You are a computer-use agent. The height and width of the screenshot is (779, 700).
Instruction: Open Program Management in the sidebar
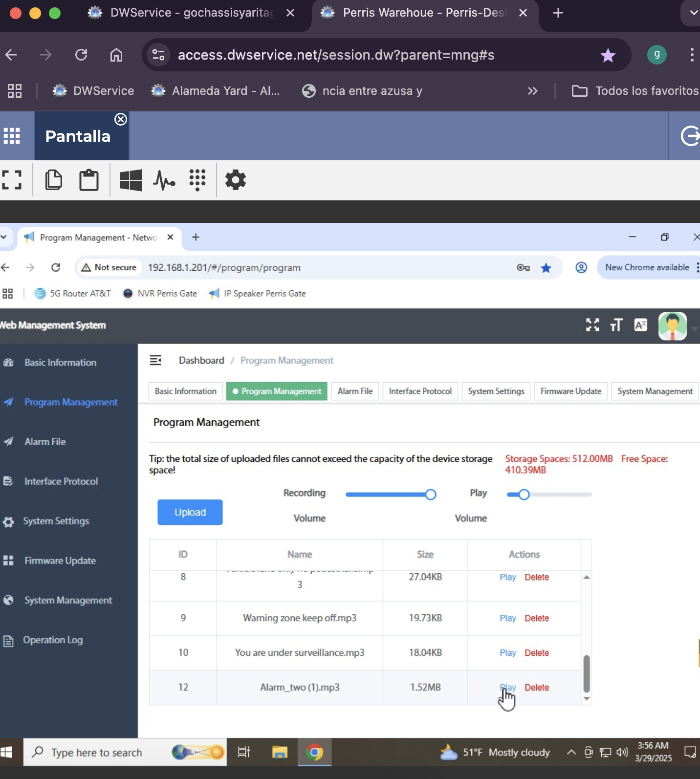(x=71, y=402)
